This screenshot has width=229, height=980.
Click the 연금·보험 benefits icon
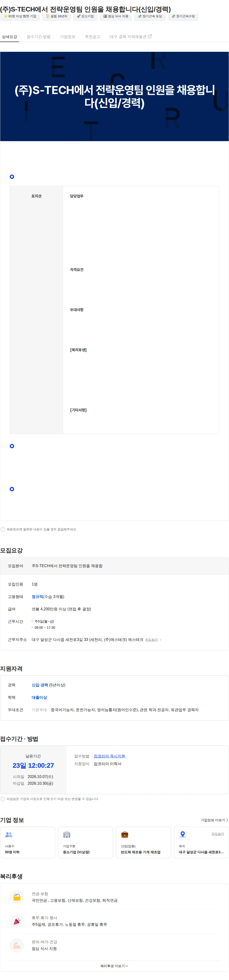point(17,897)
